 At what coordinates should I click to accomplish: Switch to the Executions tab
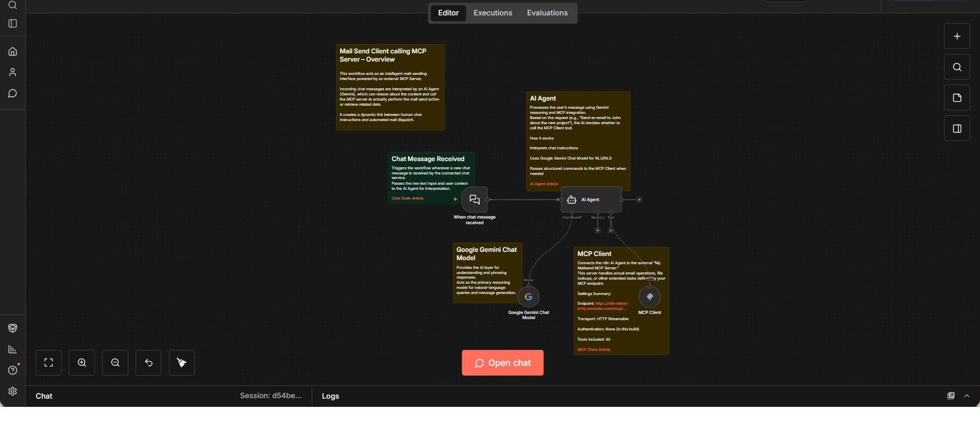tap(493, 13)
